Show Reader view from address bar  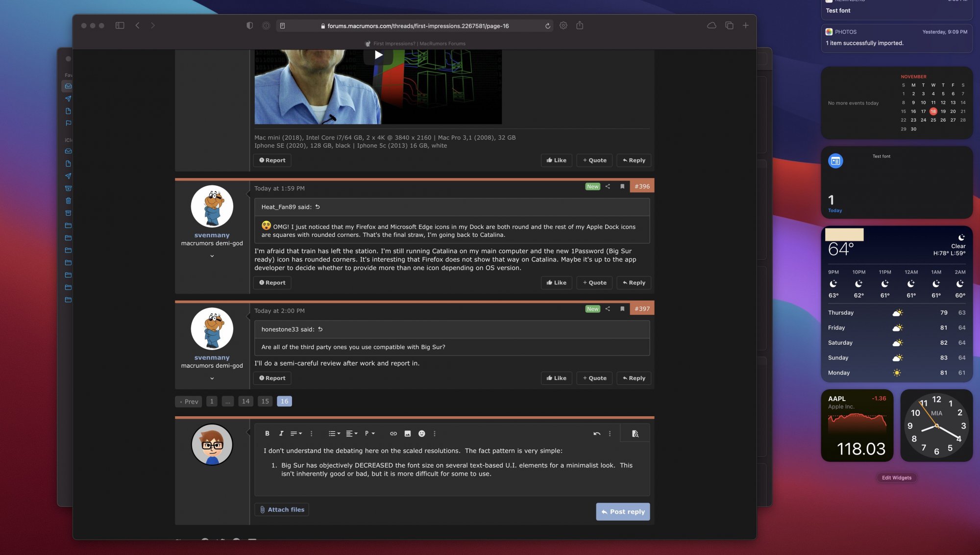283,26
